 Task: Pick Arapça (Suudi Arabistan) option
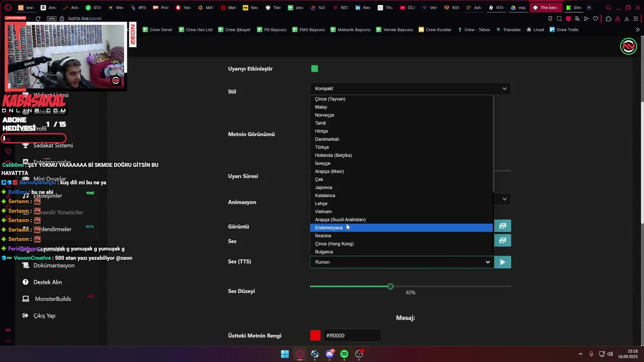click(401, 220)
